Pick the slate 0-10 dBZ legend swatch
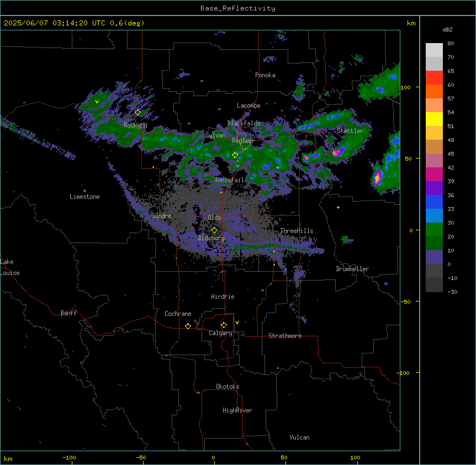 (x=434, y=257)
